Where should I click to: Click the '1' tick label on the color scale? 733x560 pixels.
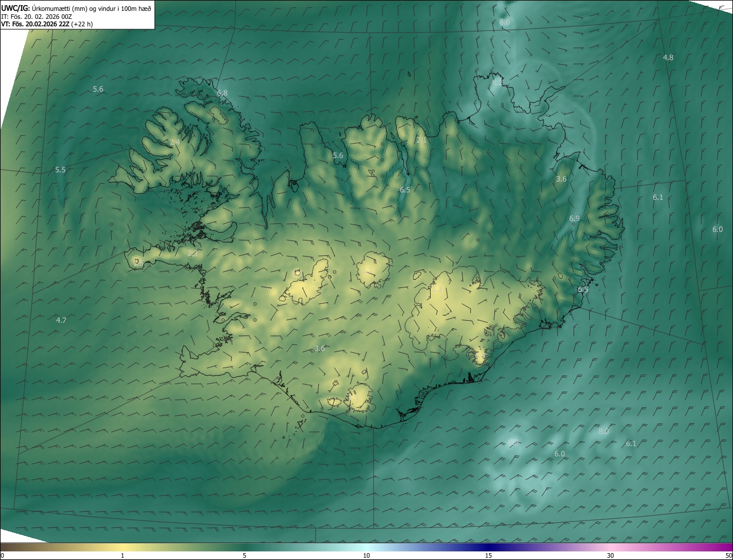pyautogui.click(x=123, y=555)
